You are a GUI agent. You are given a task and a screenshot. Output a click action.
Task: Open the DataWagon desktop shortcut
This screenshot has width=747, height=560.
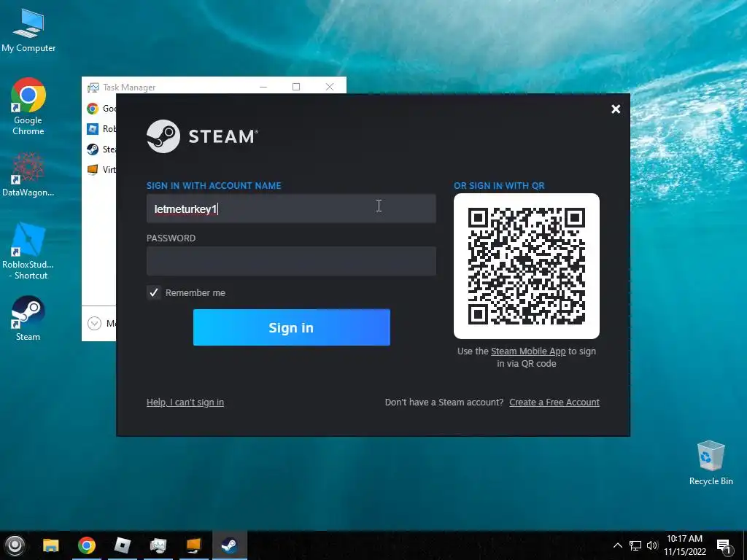click(x=28, y=174)
